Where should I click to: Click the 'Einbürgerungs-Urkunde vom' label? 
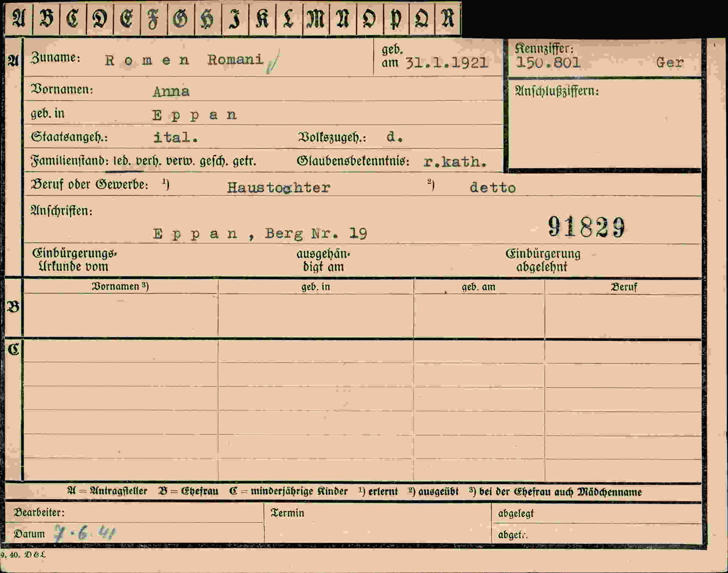74,260
